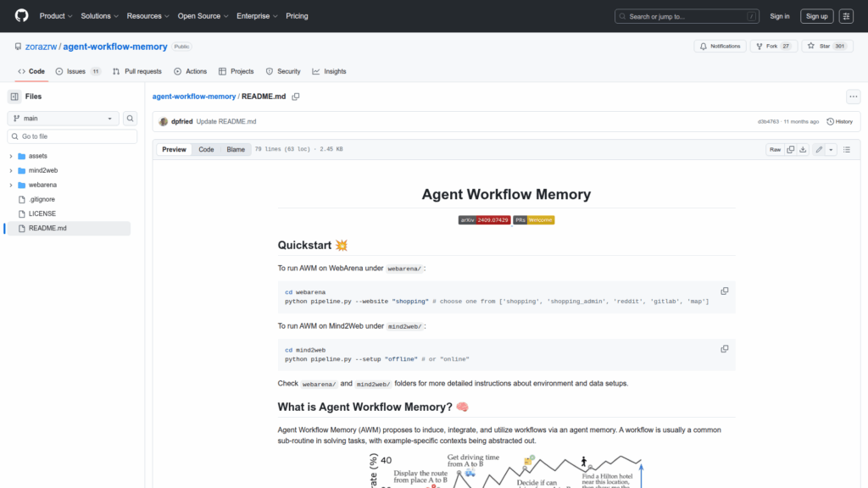Image resolution: width=868 pixels, height=488 pixels.
Task: Copy the README.md file path
Action: click(x=296, y=97)
